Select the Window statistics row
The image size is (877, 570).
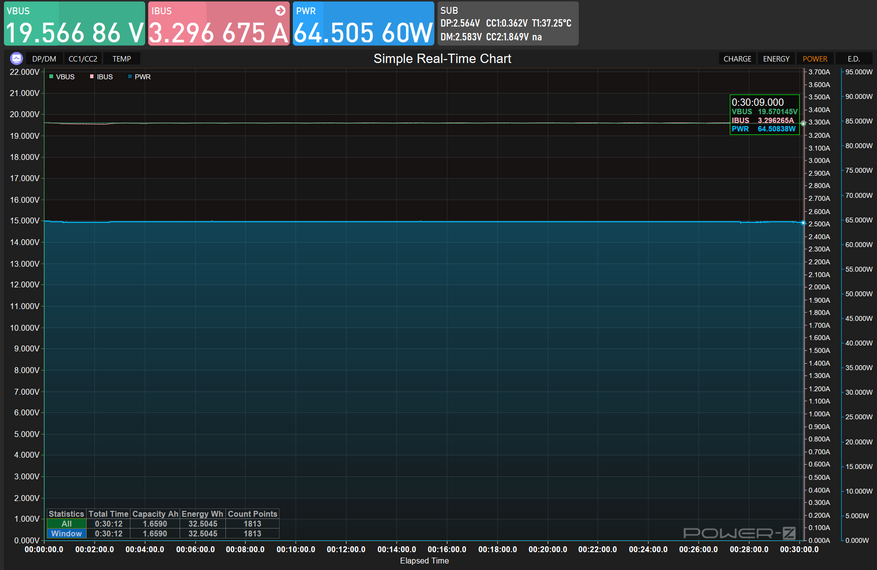(163, 534)
